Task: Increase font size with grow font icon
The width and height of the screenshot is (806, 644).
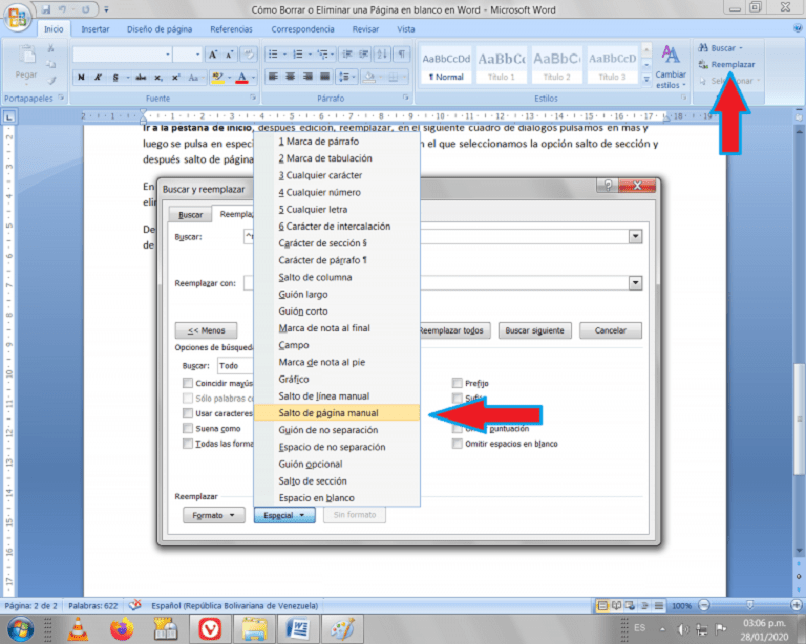Action: coord(212,54)
